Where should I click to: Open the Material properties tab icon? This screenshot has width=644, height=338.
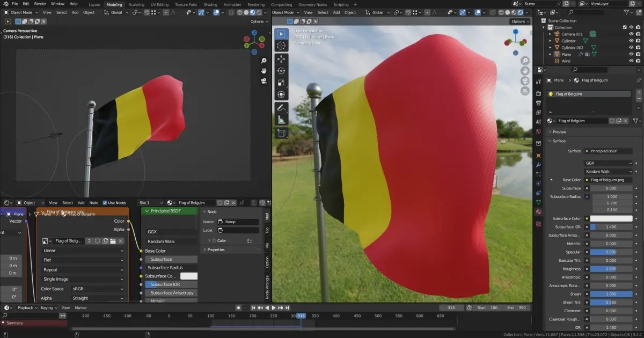point(538,211)
